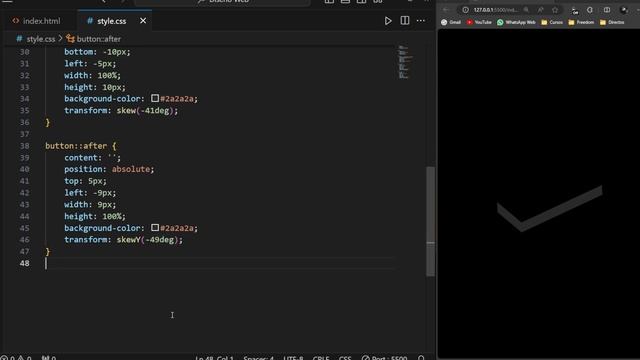The width and height of the screenshot is (640, 360).
Task: Click the skewed button in browser preview
Action: (549, 209)
